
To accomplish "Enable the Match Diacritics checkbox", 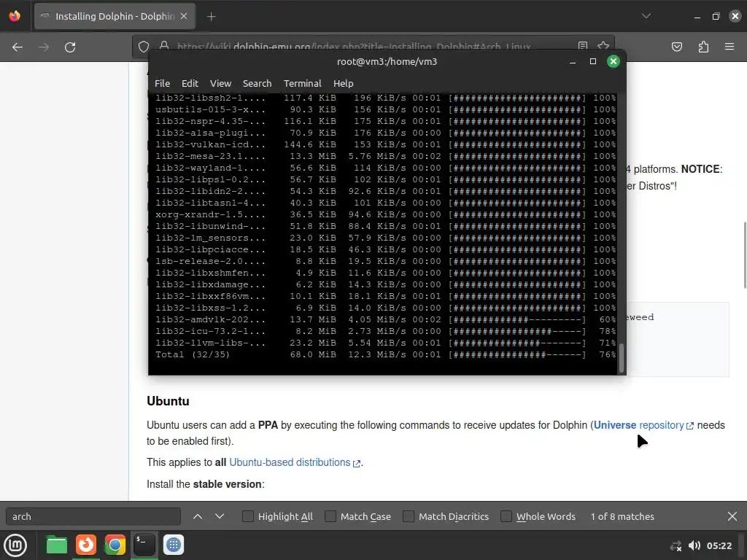I will coord(409,516).
